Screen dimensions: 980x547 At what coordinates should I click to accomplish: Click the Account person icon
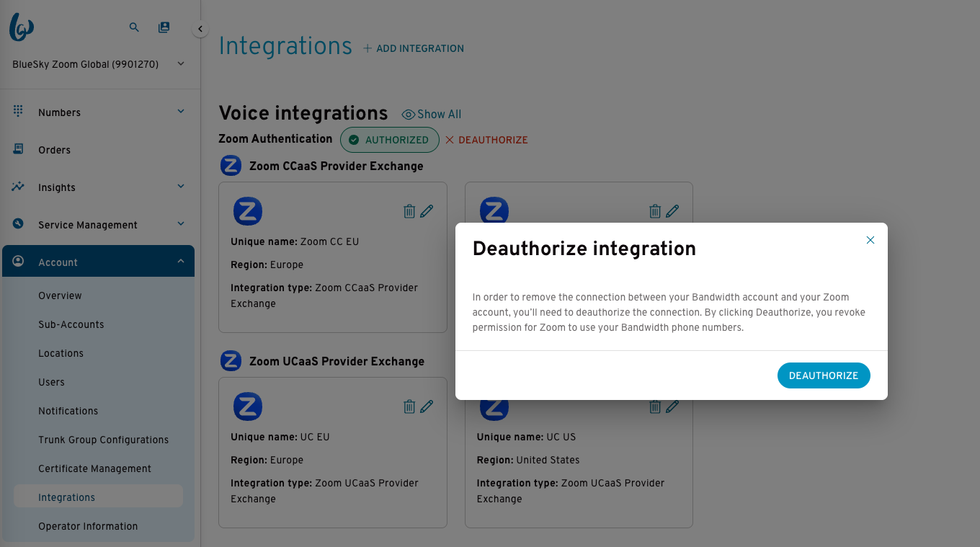coord(18,261)
